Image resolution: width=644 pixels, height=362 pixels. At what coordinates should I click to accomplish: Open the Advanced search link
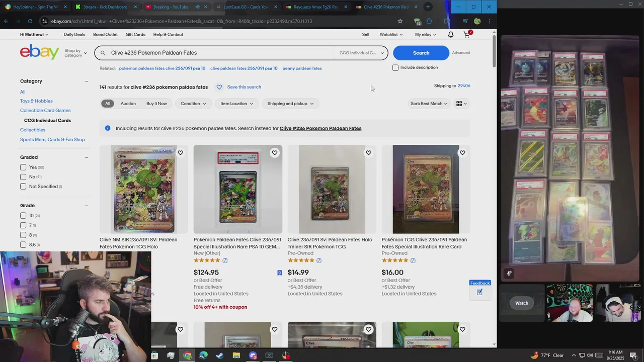click(x=461, y=53)
